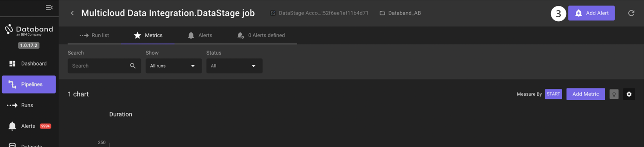Open Dashboard from the sidebar
This screenshot has width=644, height=147.
(x=29, y=63)
